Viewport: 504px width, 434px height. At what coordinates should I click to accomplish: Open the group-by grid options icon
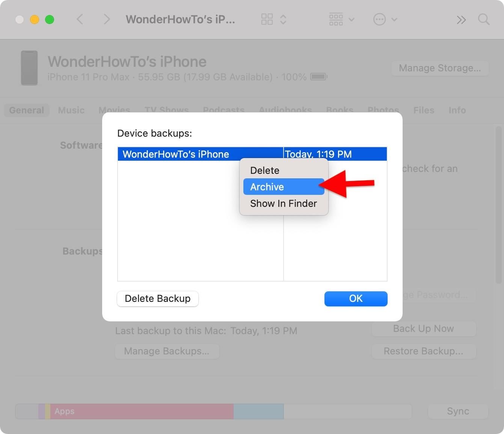[x=336, y=19]
